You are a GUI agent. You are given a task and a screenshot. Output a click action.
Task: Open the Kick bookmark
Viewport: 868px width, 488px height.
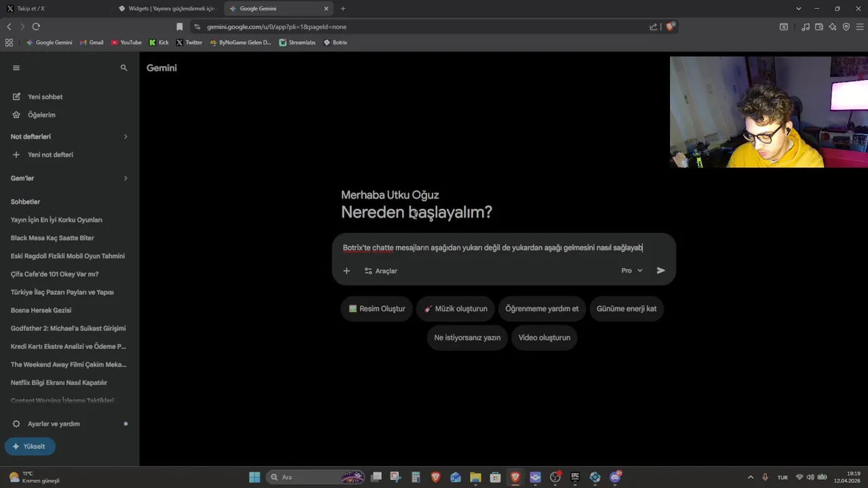(x=159, y=42)
